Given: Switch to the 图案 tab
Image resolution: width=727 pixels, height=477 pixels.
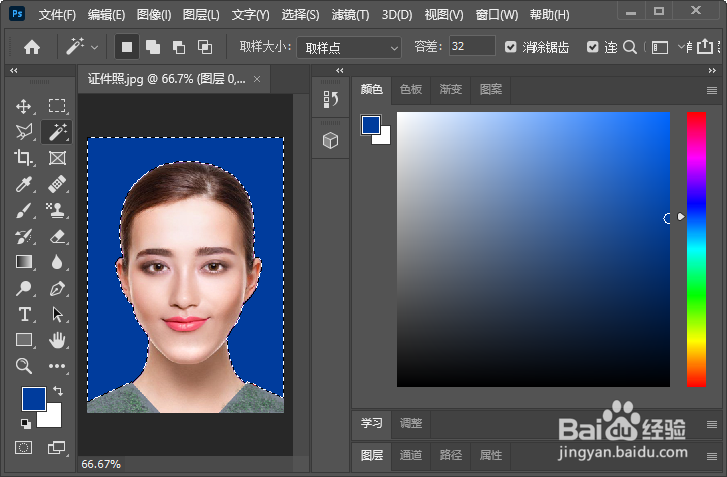Looking at the screenshot, I should click(x=491, y=89).
